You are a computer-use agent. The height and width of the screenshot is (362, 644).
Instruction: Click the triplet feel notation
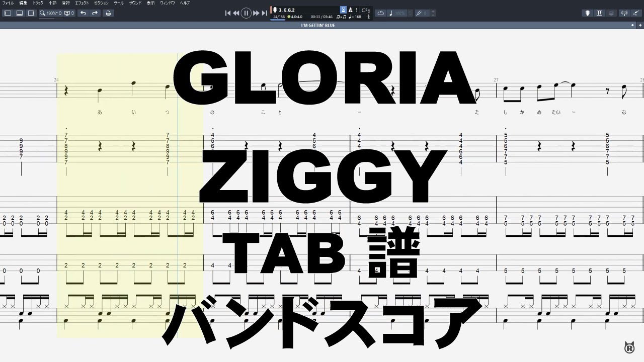click(x=342, y=17)
